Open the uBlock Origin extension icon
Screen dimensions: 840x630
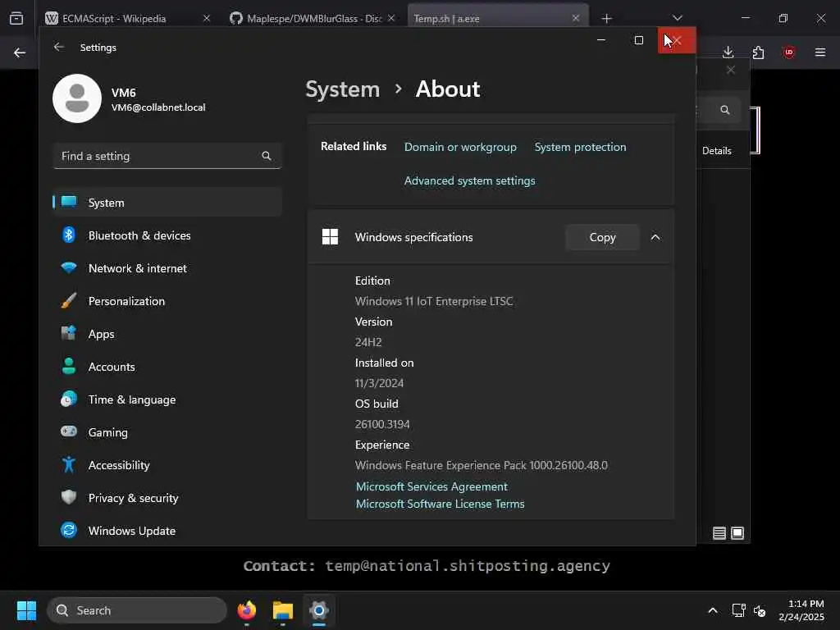[x=788, y=52]
